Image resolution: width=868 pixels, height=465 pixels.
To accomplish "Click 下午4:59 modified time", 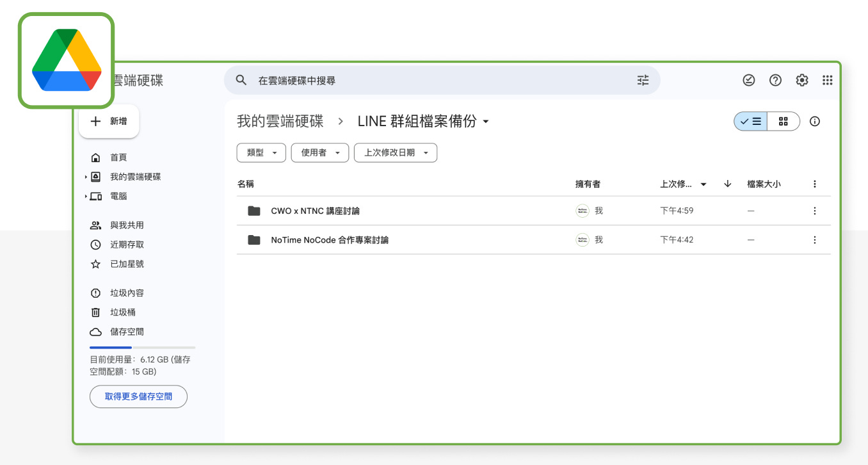I will point(677,211).
